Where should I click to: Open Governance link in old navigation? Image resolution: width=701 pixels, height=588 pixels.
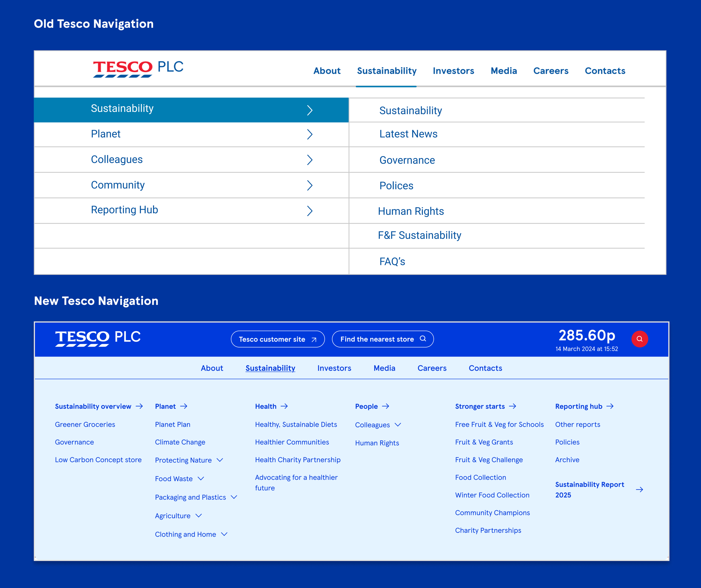(407, 160)
